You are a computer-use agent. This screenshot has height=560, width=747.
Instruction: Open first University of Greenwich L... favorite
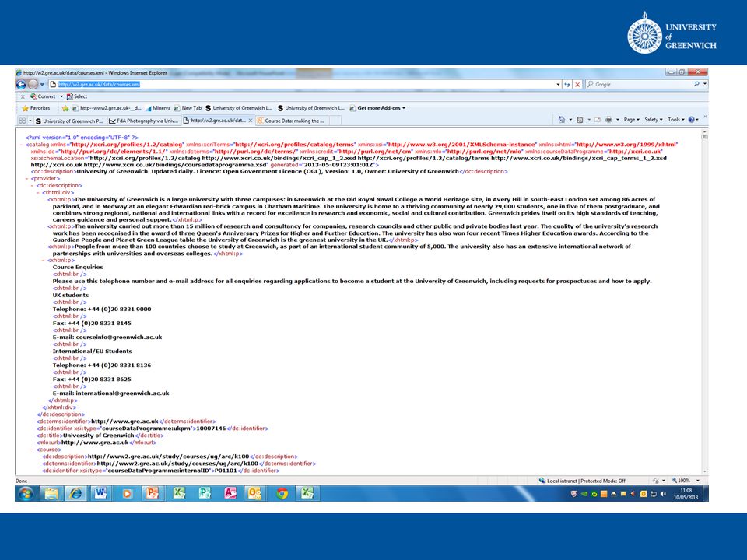(239, 108)
